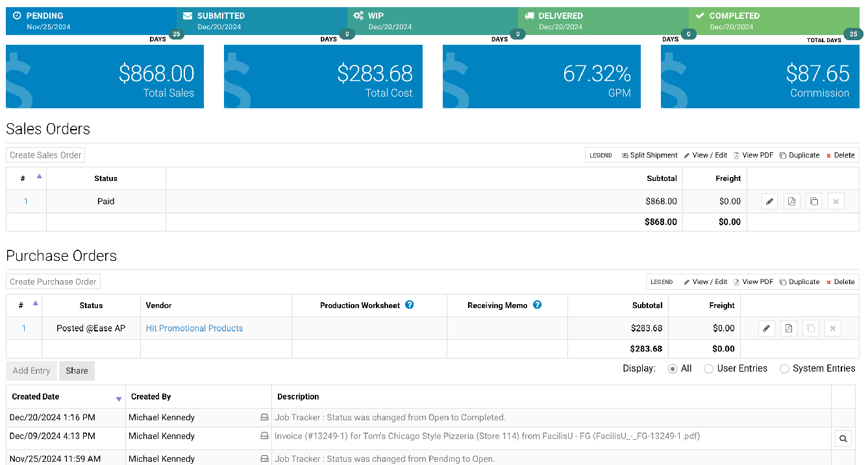Click Create Sales Order button
868x465 pixels.
pos(45,155)
